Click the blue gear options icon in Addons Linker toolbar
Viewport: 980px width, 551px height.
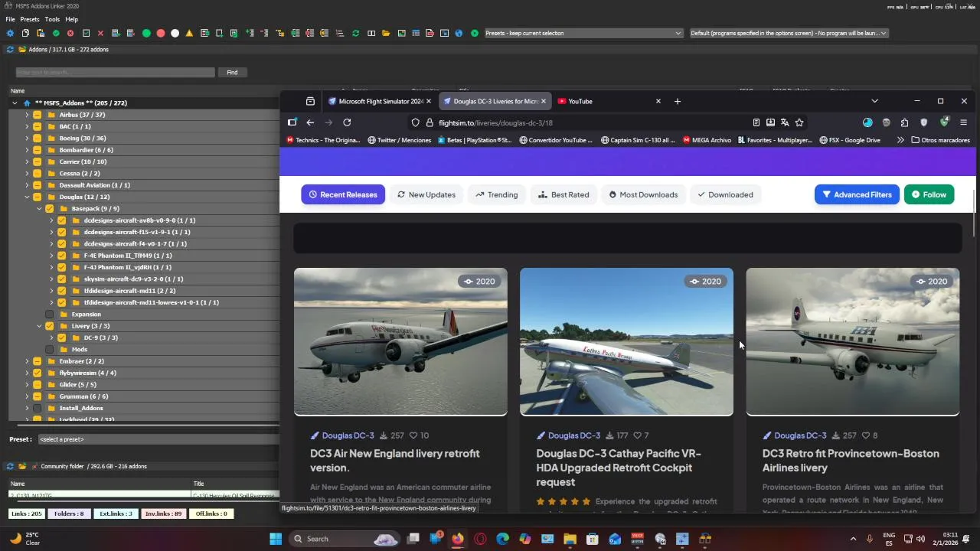(x=10, y=33)
